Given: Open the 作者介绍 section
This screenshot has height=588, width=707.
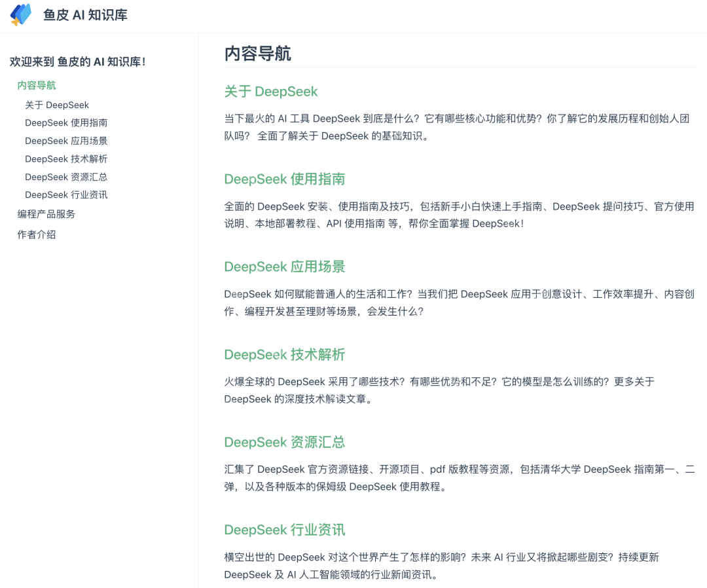Looking at the screenshot, I should coord(35,234).
